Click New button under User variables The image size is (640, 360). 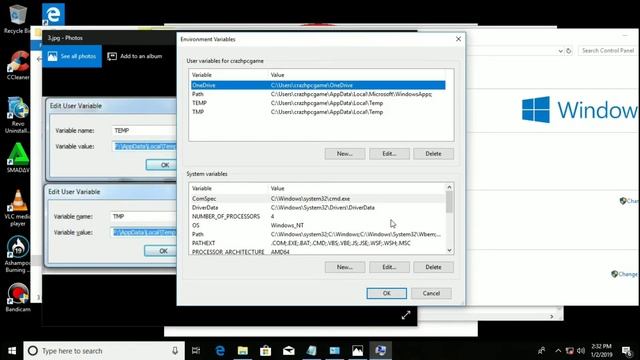tap(345, 153)
